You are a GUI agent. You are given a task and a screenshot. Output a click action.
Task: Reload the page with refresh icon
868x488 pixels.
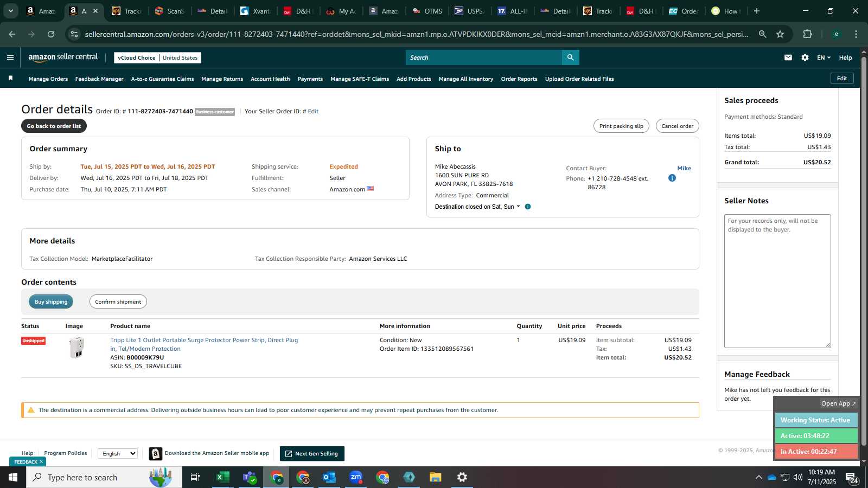[51, 34]
